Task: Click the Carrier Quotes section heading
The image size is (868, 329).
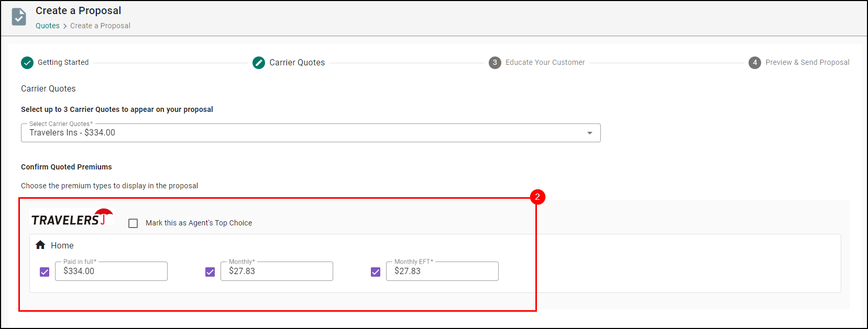Action: point(48,88)
